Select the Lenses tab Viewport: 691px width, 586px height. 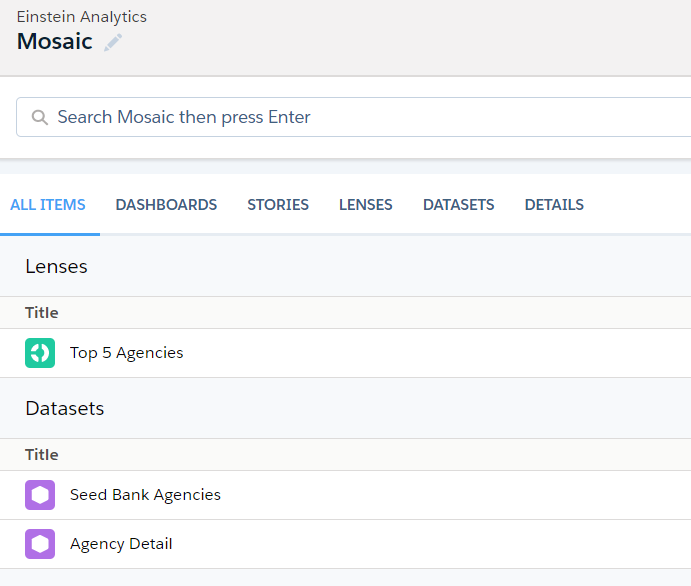(x=365, y=205)
